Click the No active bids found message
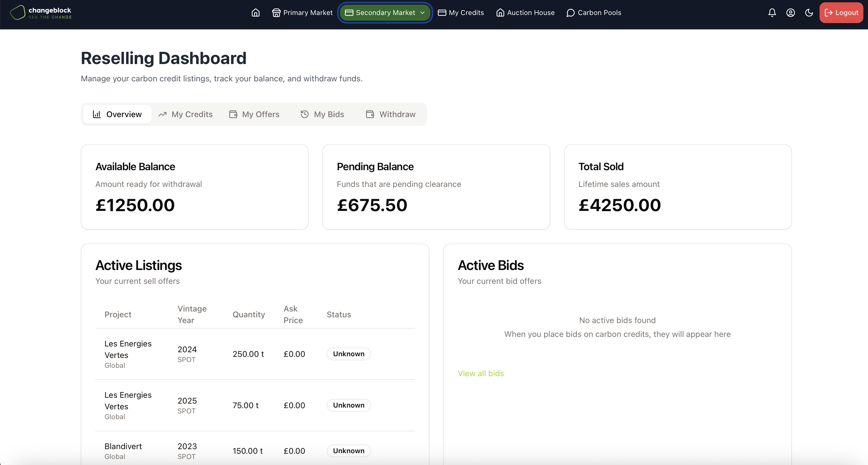Viewport: 868px width, 465px height. click(617, 320)
